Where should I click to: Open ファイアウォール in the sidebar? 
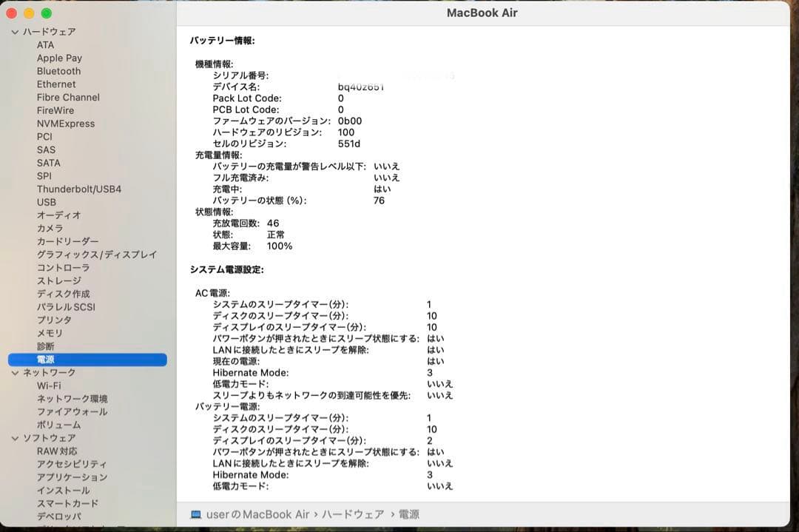(x=72, y=411)
